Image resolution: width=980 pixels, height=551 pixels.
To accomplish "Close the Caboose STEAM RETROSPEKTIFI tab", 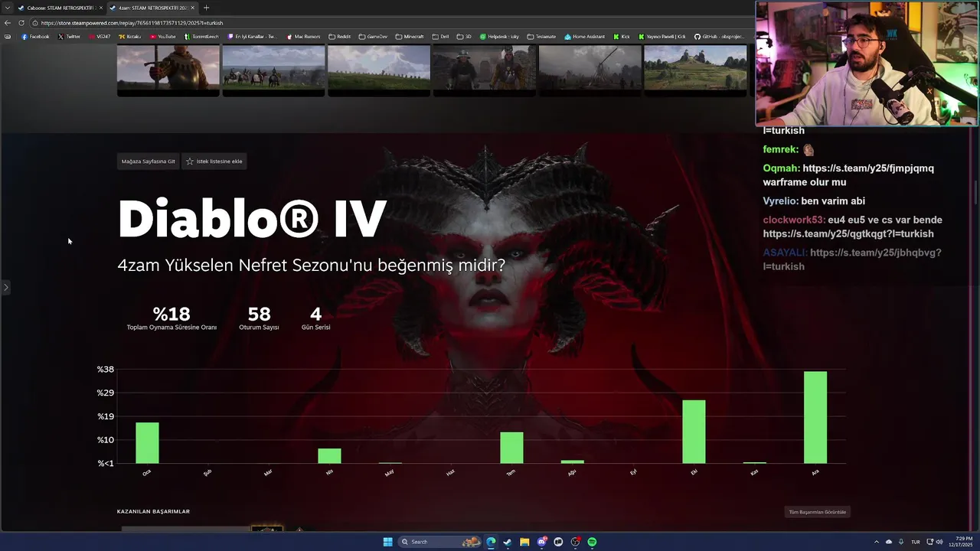I will (100, 8).
